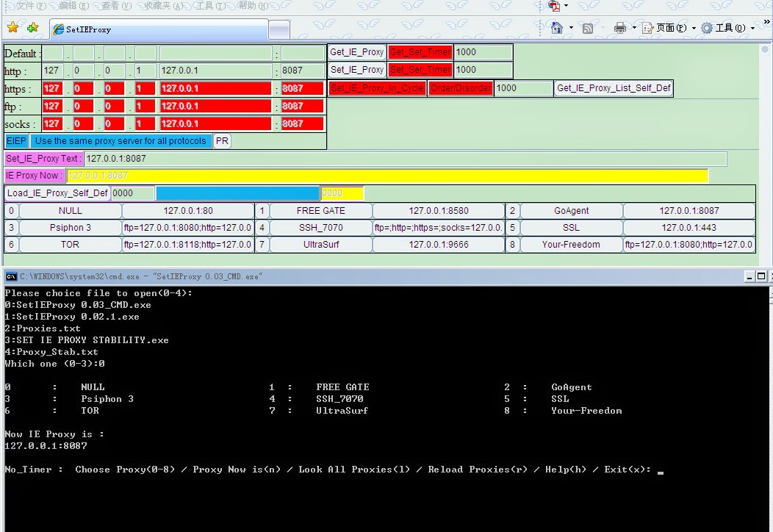Image resolution: width=773 pixels, height=532 pixels.
Task: Click the 页面(P) page icon
Action: pos(647,28)
